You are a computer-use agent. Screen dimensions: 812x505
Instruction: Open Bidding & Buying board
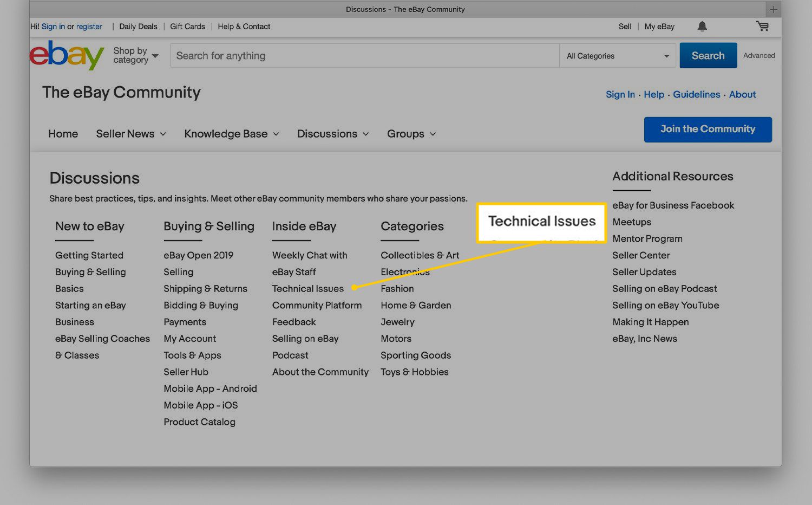(201, 306)
